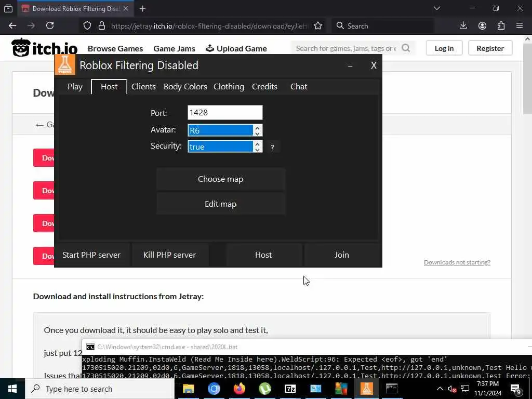Open a new browser tab
532x399 pixels.
(x=142, y=9)
